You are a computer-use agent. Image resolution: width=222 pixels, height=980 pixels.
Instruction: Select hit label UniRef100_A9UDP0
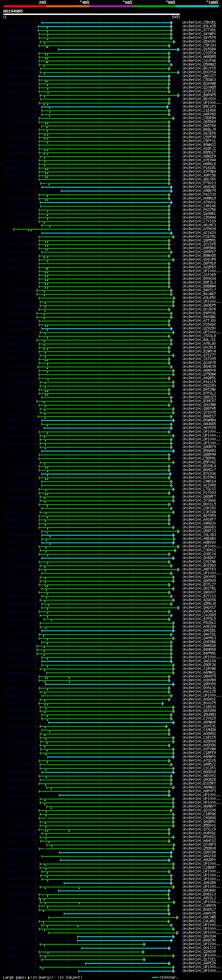199,860
